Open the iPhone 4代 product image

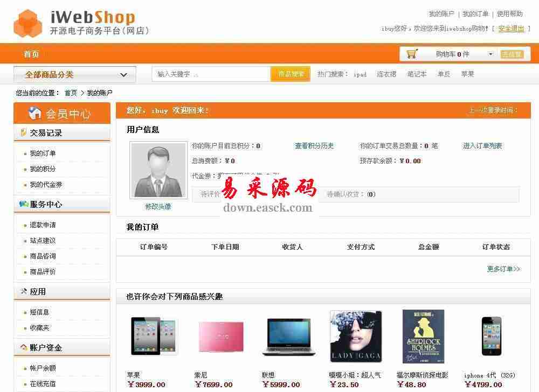(x=491, y=336)
